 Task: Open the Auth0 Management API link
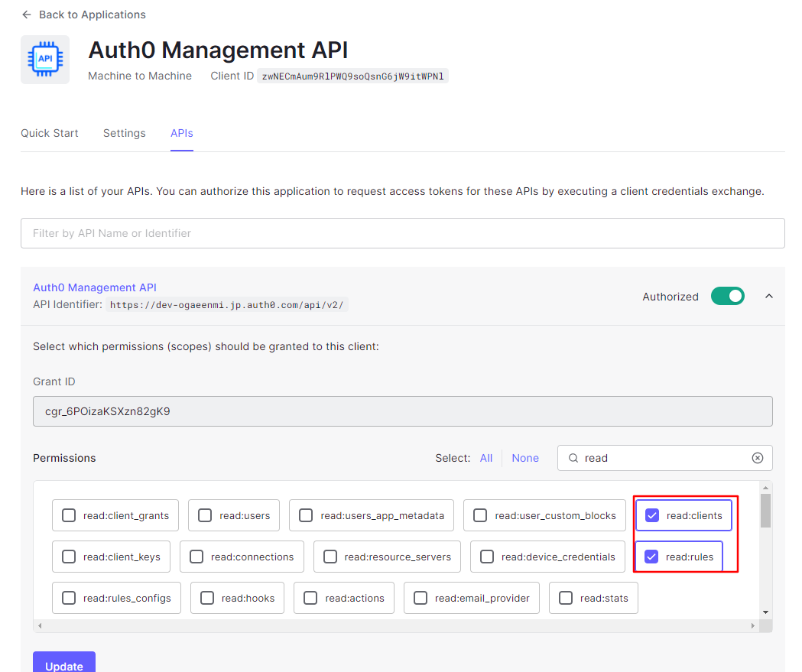pyautogui.click(x=95, y=287)
